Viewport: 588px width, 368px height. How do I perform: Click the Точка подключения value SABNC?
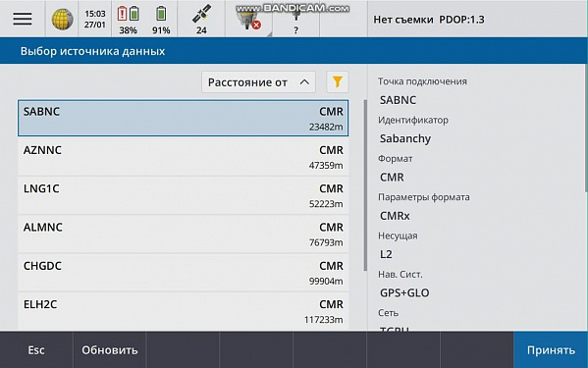point(398,100)
